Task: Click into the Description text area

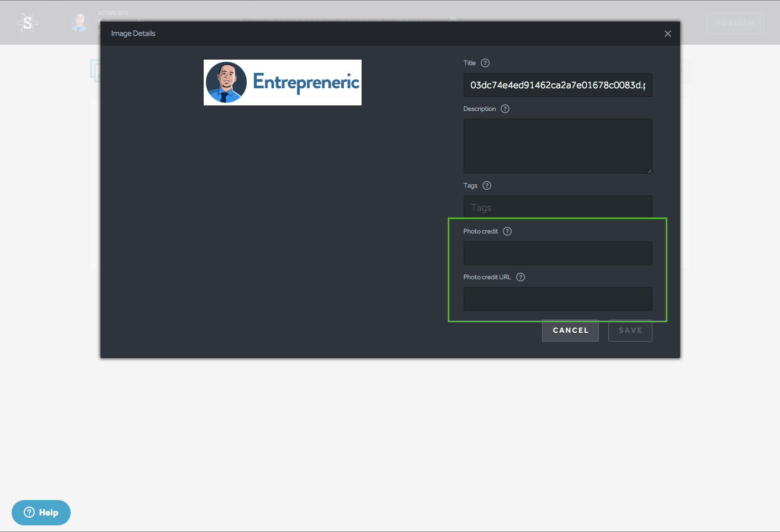Action: click(558, 146)
